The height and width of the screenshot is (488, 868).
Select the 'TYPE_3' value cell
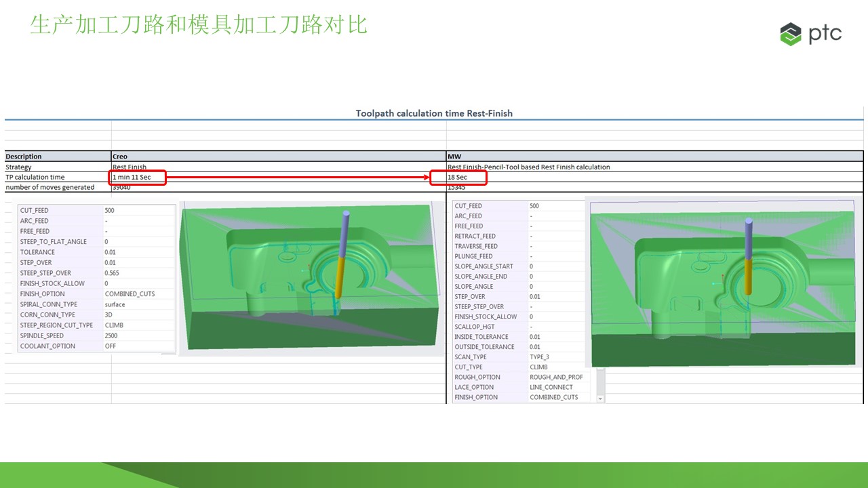pos(540,357)
